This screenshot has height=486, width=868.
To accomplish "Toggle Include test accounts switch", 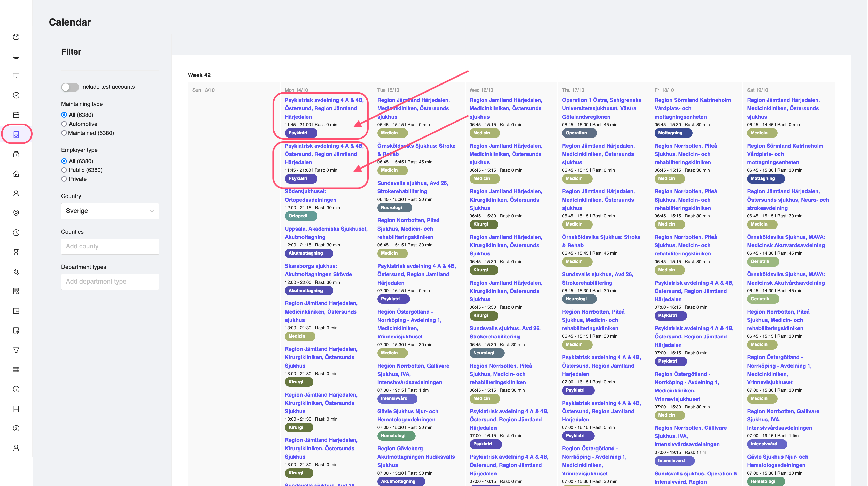I will point(70,87).
